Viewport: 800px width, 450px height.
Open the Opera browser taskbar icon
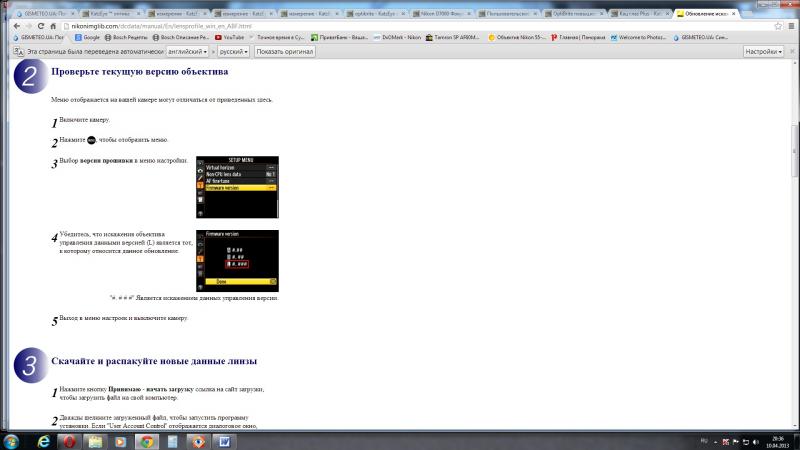(69, 441)
